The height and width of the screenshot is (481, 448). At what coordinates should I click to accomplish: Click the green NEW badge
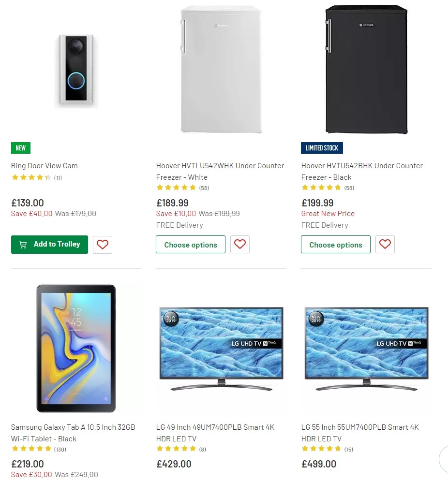20,148
